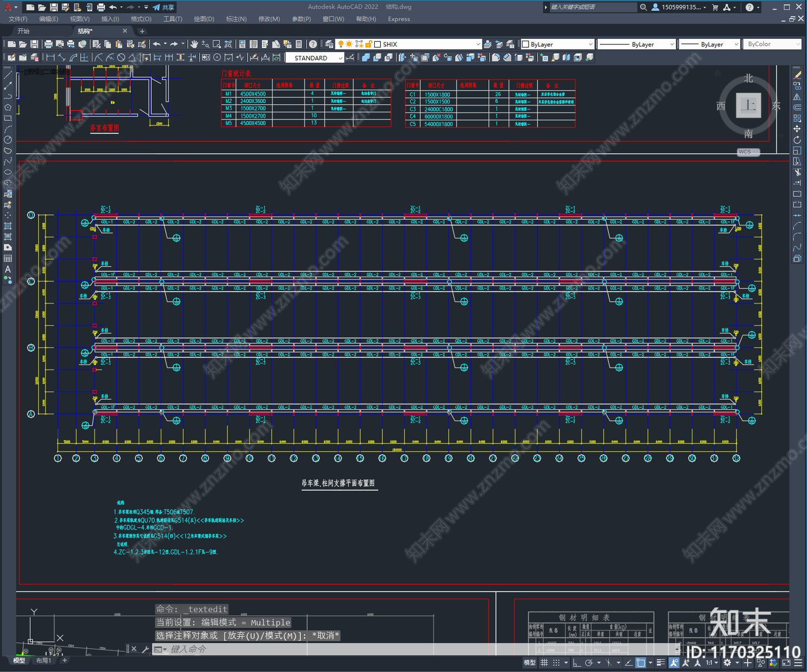This screenshot has width=807, height=672.
Task: Click the 共享 share button
Action: pos(164,7)
